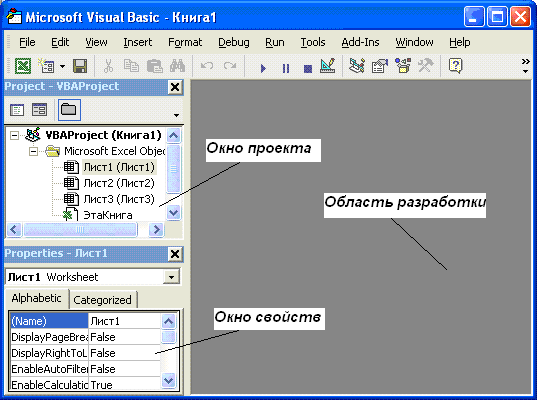Select Лист2 (Лист2) in project tree
This screenshot has height=400, width=538.
(119, 183)
